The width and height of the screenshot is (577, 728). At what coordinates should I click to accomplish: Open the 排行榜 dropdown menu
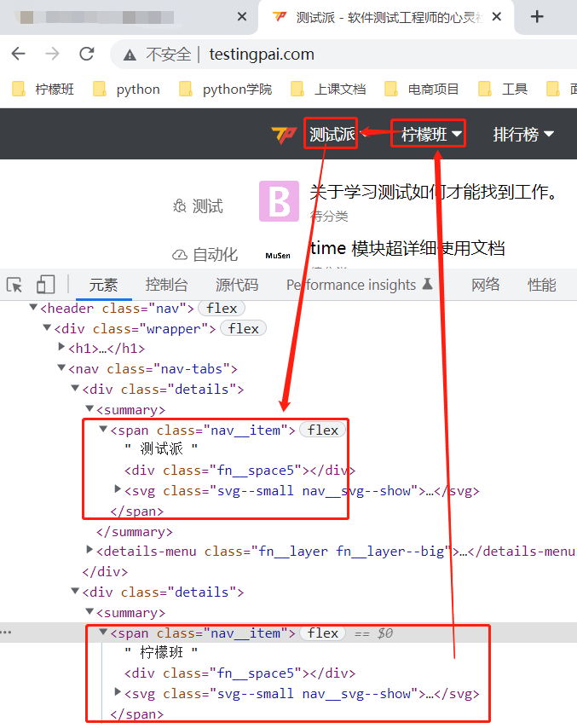(x=523, y=135)
